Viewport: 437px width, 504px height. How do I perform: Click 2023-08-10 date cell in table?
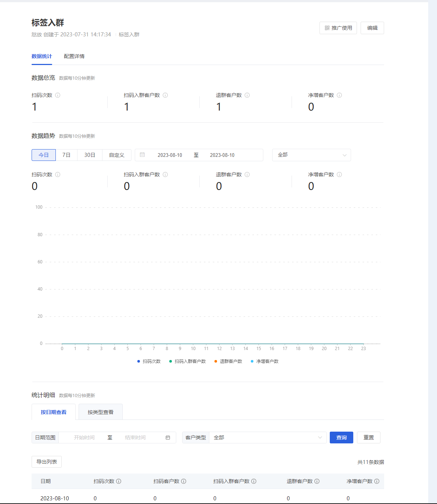coord(55,498)
